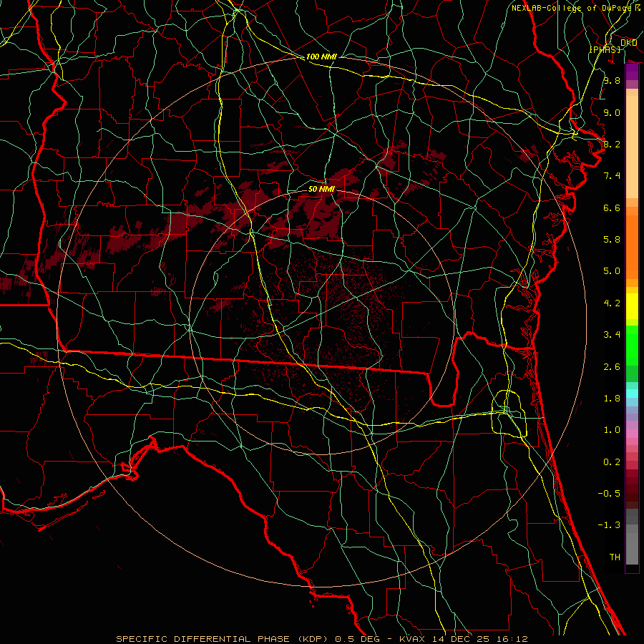Select the 5.0 color scale value
Image resolution: width=644 pixels, height=644 pixels.
612,271
